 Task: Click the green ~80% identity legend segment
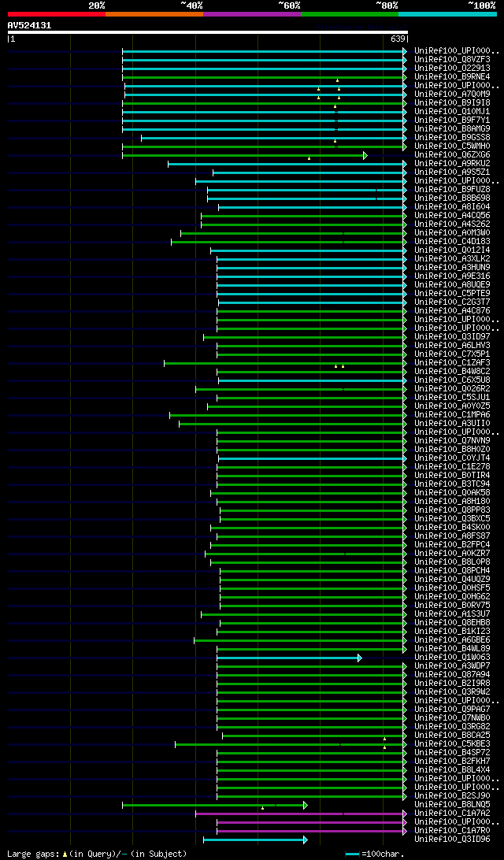[350, 13]
